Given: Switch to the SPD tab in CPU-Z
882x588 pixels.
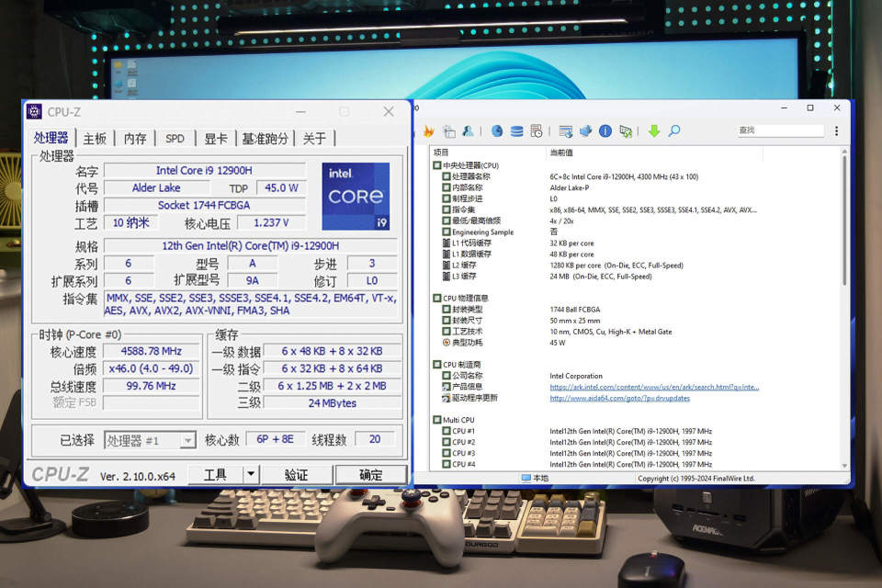Looking at the screenshot, I should tap(175, 139).
